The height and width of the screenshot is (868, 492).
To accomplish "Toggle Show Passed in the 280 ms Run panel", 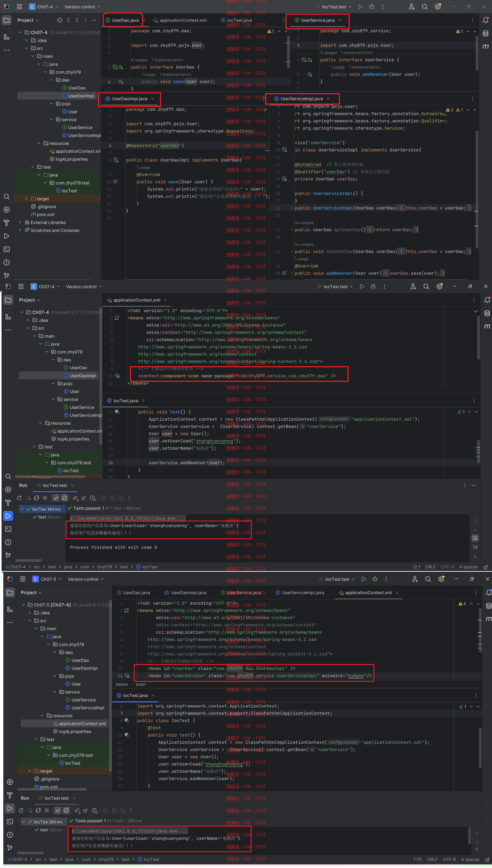I will click(58, 810).
